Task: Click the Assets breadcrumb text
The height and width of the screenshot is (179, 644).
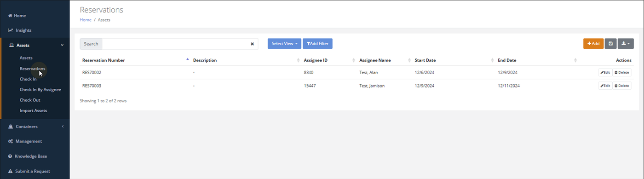Action: [x=104, y=20]
